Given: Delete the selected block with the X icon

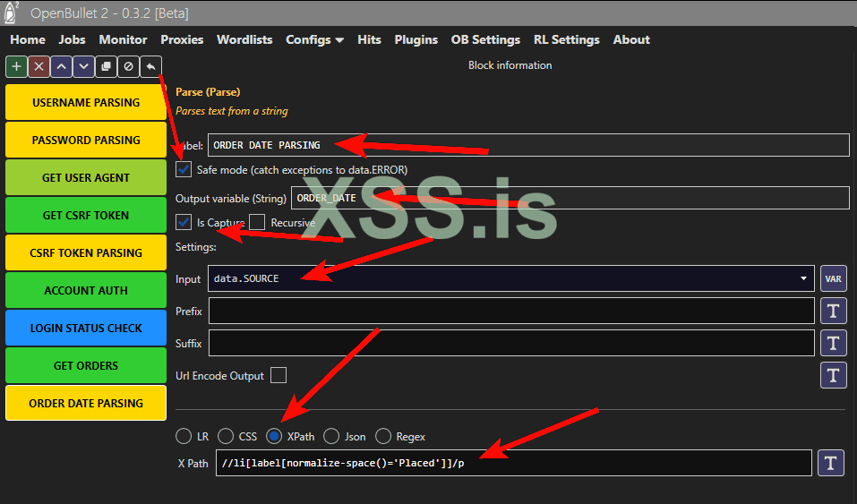Looking at the screenshot, I should point(39,66).
